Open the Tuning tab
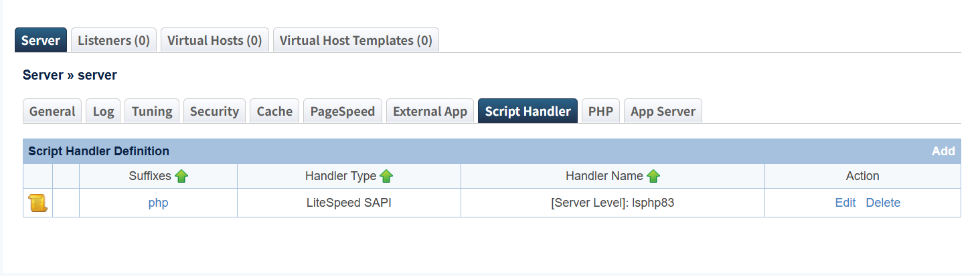The width and height of the screenshot is (980, 277). coord(152,111)
